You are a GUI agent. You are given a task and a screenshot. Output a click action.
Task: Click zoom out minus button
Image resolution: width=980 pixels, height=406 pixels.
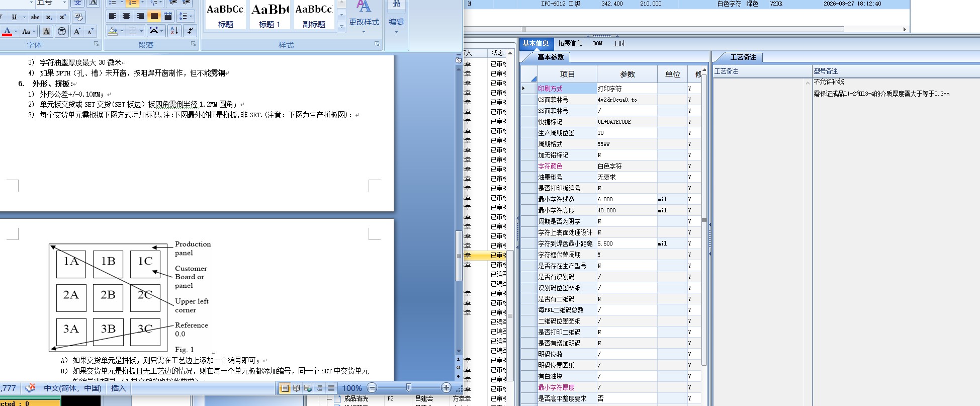(x=372, y=388)
